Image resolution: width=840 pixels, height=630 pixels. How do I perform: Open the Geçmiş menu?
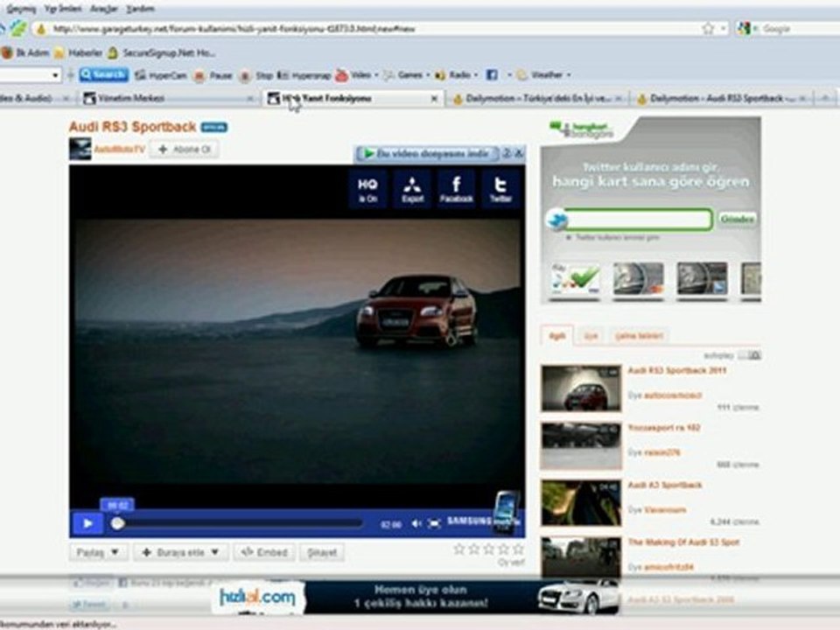[21, 9]
